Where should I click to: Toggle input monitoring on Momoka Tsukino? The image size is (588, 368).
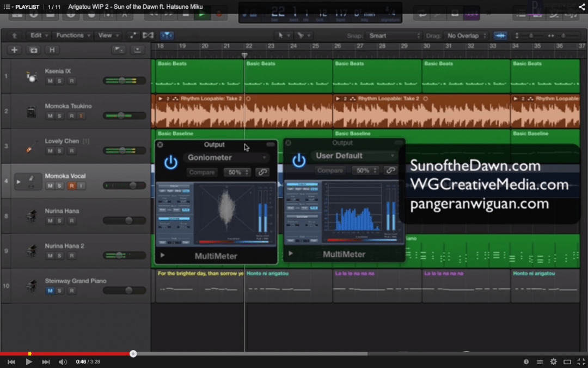tap(81, 116)
